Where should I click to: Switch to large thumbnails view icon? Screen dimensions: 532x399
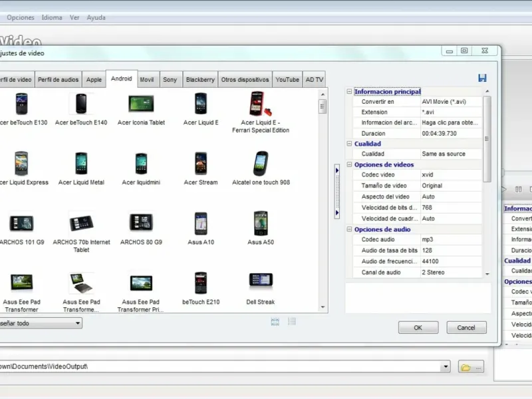(275, 322)
